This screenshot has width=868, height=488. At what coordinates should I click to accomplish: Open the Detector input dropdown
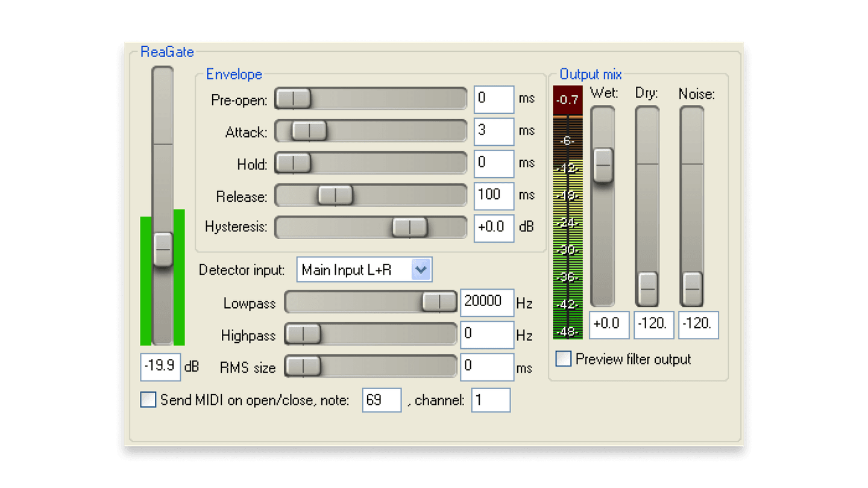[364, 270]
